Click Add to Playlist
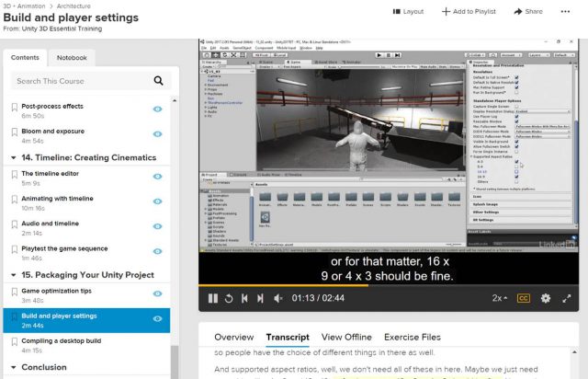 point(469,12)
